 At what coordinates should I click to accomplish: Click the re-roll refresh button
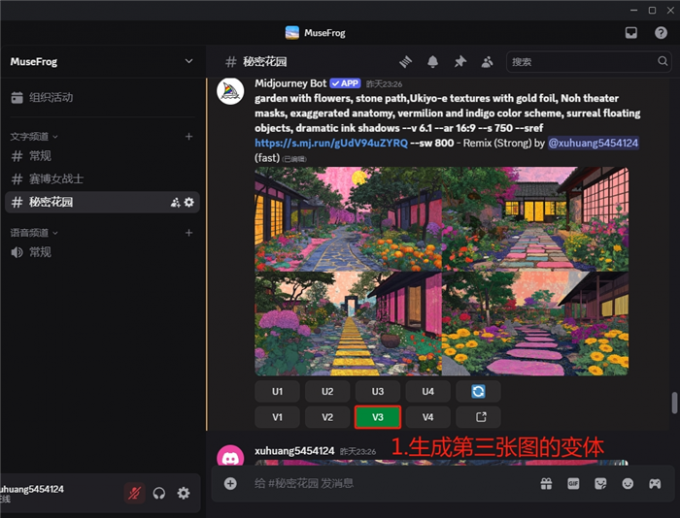pos(478,391)
